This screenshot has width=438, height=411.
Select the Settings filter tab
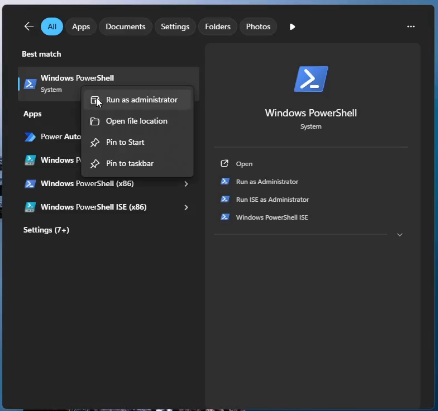[x=175, y=27]
